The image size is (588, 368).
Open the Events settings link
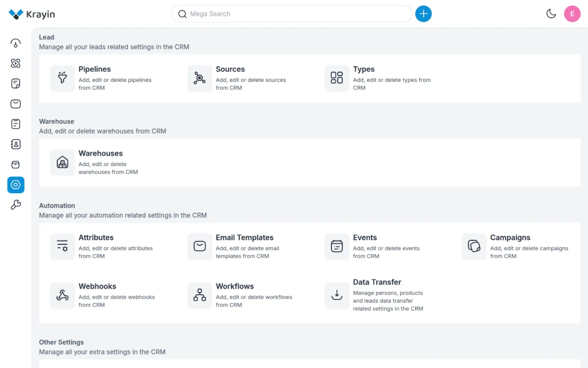pos(365,237)
